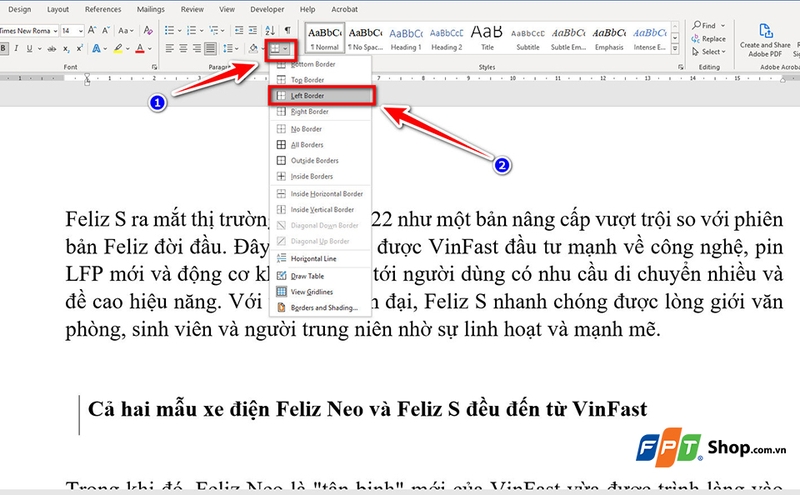Apply bullet list icon
Image resolution: width=800 pixels, height=495 pixels.
(169, 31)
